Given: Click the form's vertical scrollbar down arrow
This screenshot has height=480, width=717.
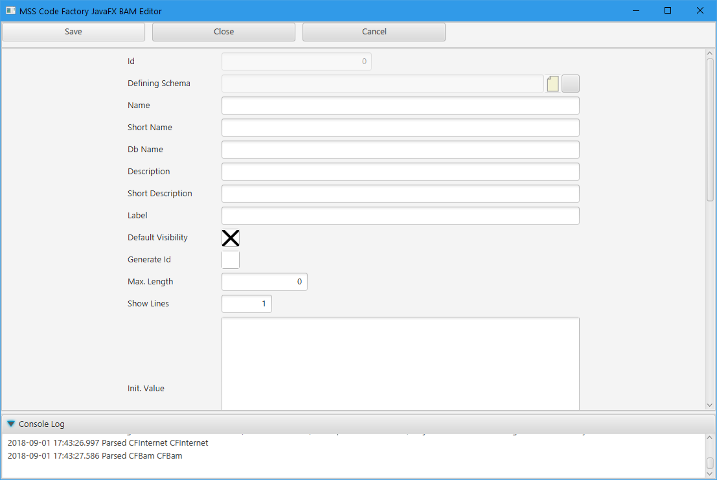Looking at the screenshot, I should click(710, 405).
